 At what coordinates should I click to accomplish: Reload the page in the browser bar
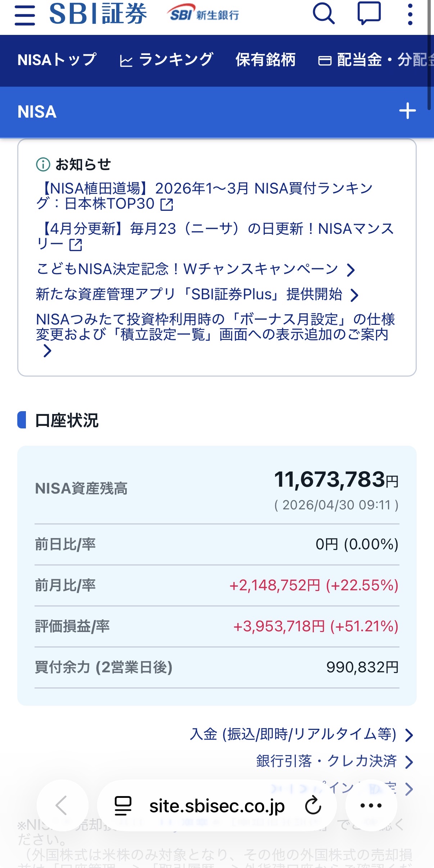coord(313,805)
